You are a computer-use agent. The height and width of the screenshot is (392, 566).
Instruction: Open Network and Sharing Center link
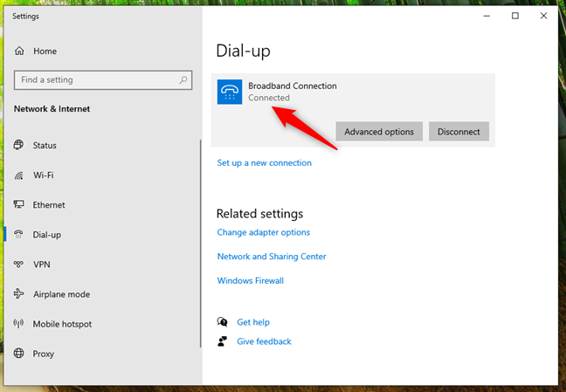click(x=272, y=257)
